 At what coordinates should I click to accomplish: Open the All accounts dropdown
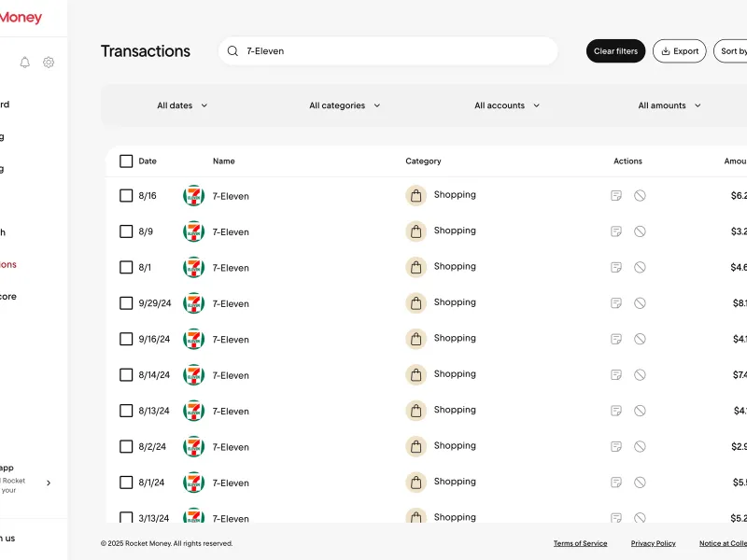click(507, 105)
